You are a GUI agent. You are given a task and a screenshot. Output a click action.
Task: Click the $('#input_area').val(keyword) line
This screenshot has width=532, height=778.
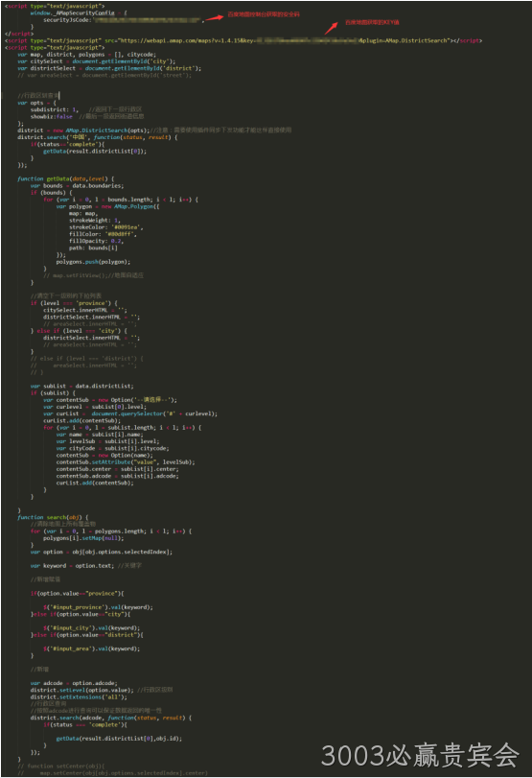[92, 649]
